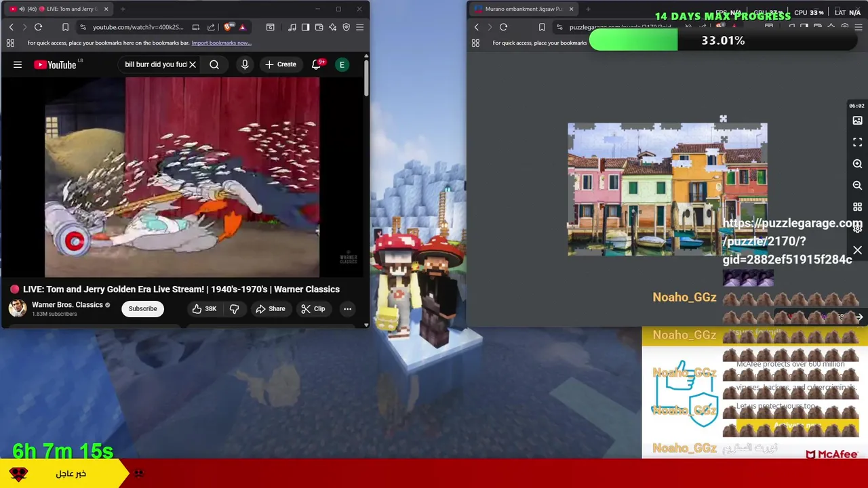Open the E account avatar menu
This screenshot has height=488, width=868.
click(342, 64)
